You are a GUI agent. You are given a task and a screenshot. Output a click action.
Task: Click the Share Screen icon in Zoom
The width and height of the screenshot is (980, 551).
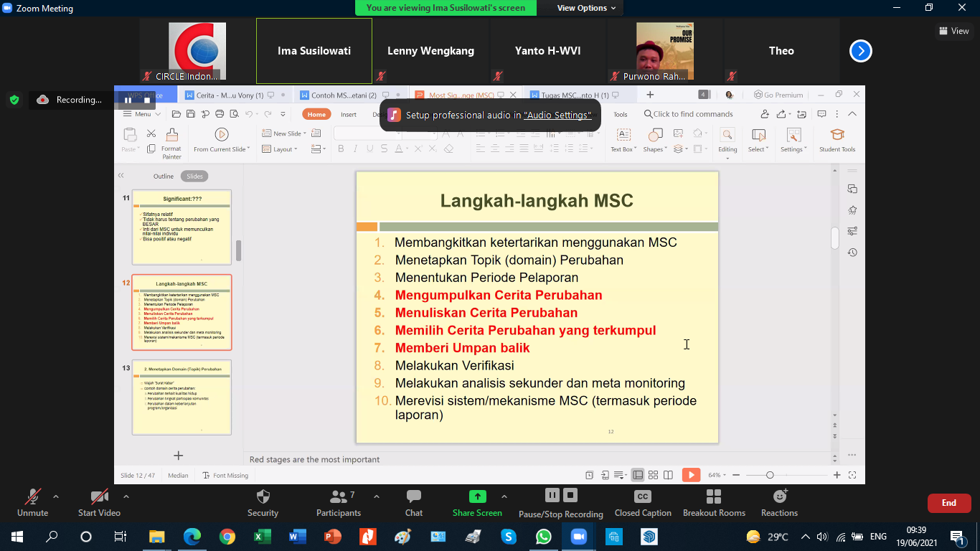tap(477, 496)
